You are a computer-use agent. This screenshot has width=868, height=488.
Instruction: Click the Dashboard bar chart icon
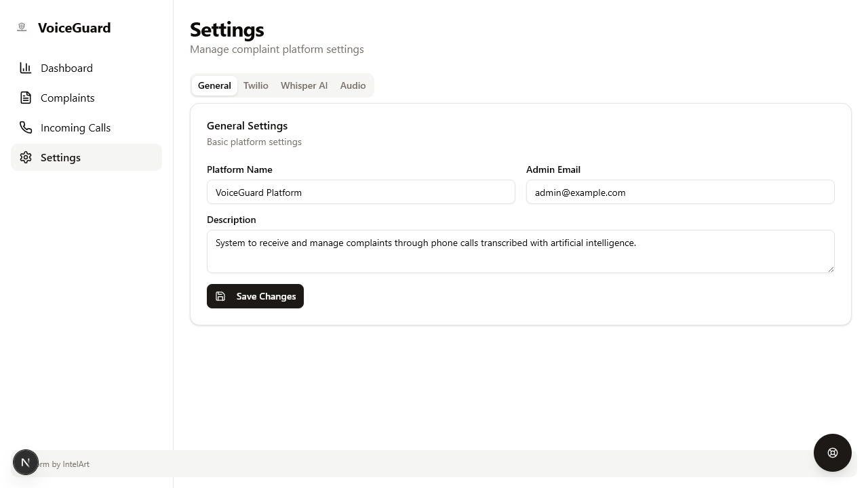[26, 68]
